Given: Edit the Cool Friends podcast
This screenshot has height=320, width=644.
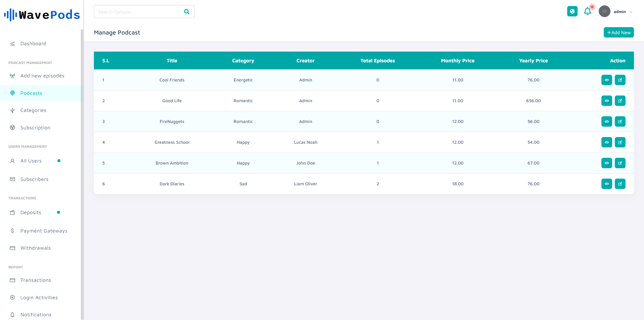Looking at the screenshot, I should tap(620, 80).
